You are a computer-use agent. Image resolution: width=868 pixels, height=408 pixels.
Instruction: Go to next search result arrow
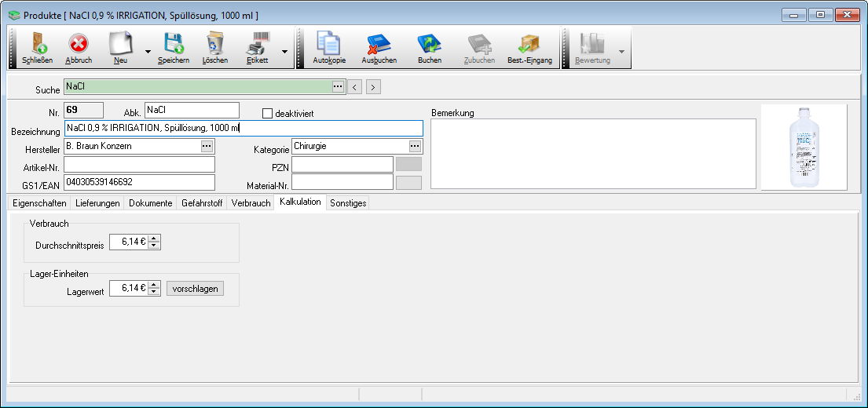374,87
